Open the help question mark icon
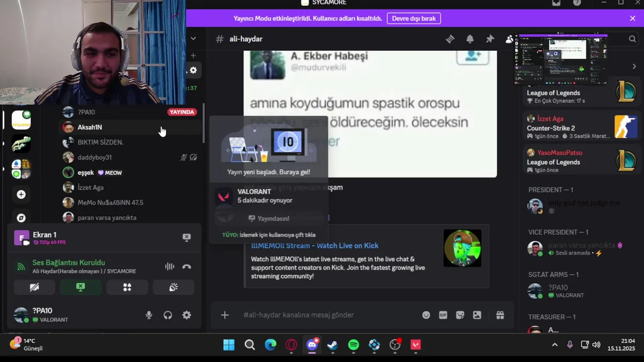 tap(577, 3)
